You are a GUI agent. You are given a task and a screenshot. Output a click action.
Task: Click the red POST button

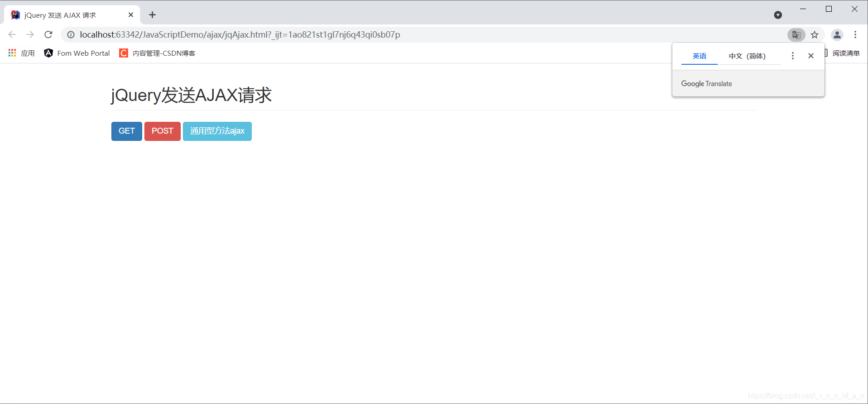tap(163, 131)
